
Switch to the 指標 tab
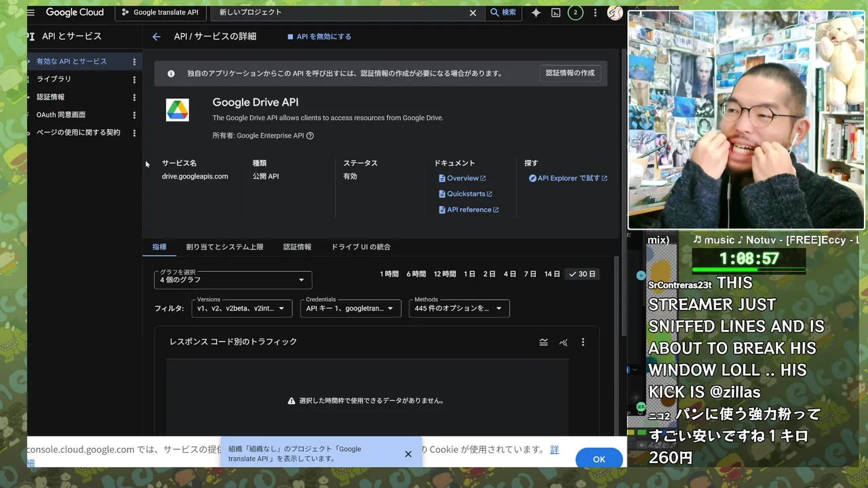point(159,247)
